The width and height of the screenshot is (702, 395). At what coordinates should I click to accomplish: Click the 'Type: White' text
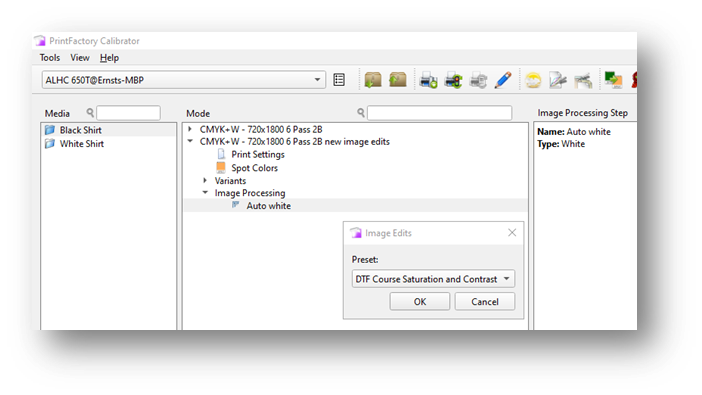tap(561, 144)
